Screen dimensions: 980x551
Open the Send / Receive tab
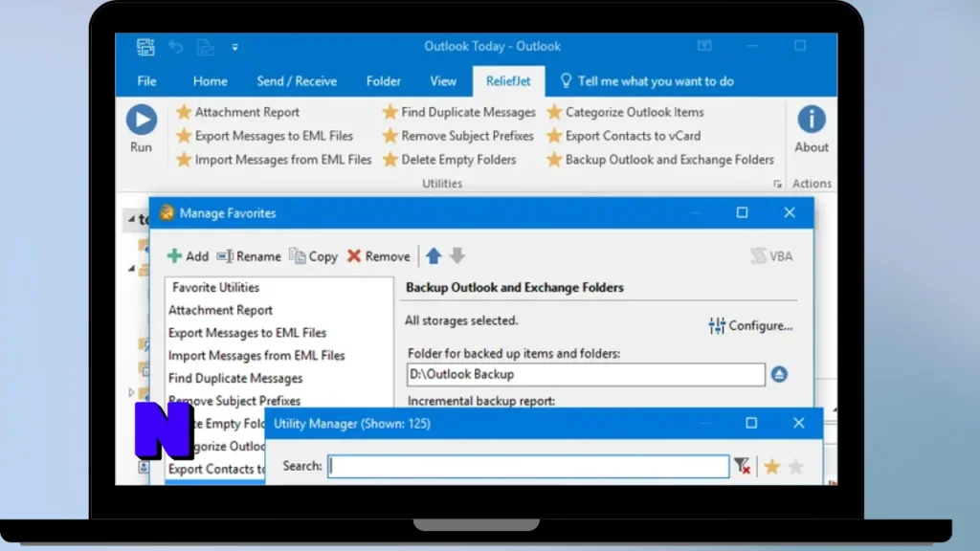click(297, 81)
